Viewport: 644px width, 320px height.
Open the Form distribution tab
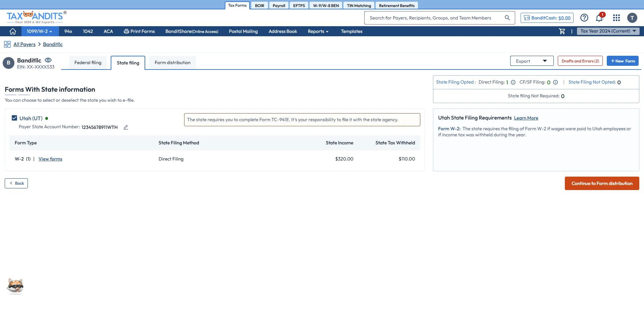click(172, 62)
